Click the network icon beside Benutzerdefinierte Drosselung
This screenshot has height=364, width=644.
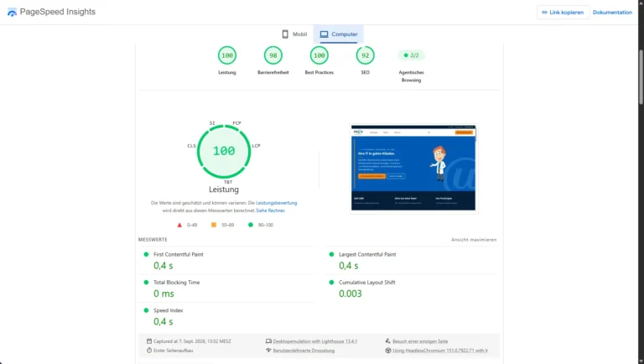(x=268, y=351)
